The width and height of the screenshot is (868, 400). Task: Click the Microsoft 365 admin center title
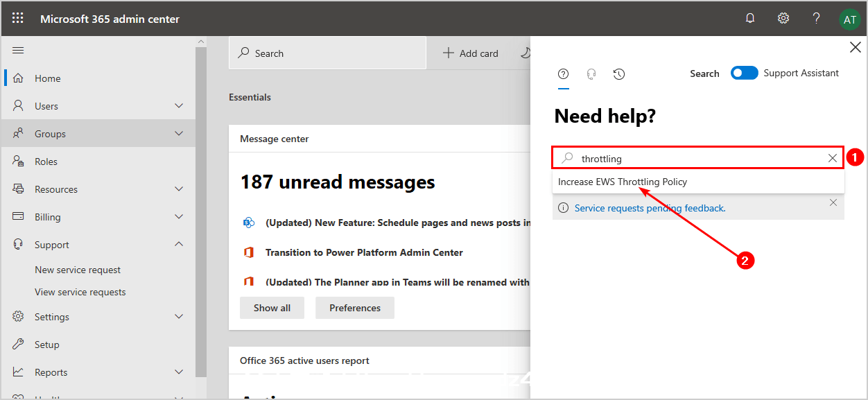coord(110,19)
